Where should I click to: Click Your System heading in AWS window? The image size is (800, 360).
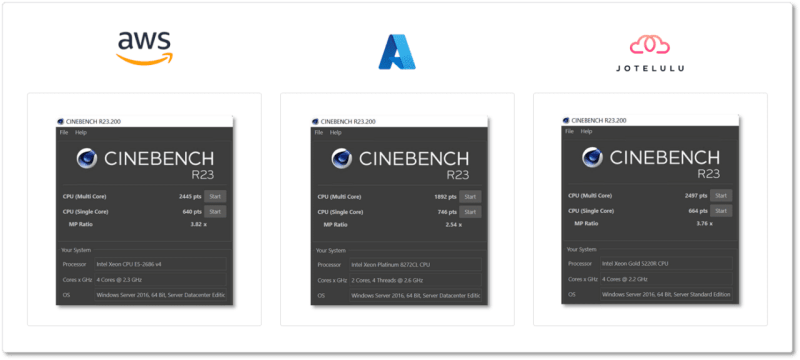tap(76, 250)
